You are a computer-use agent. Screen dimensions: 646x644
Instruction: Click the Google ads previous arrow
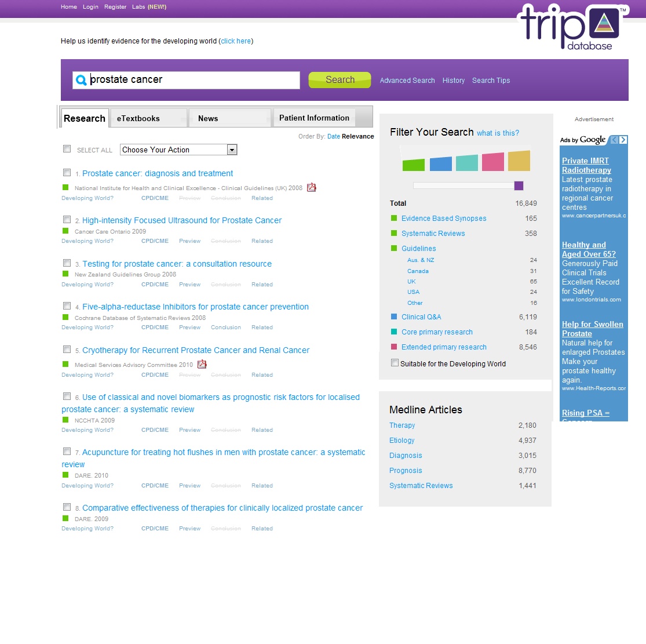click(615, 140)
